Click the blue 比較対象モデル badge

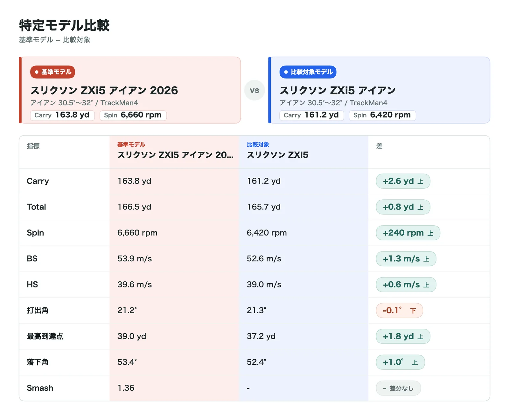(308, 72)
